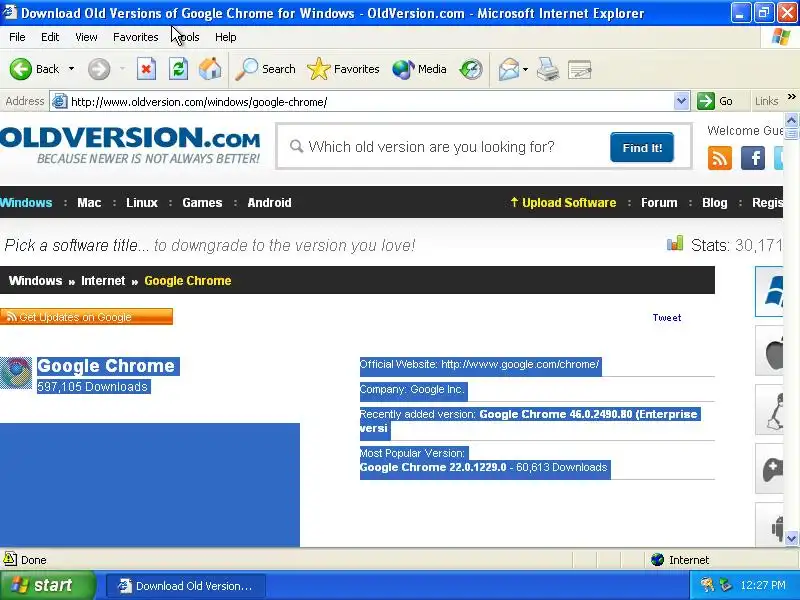Click the Games controller sidebar icon
The image size is (800, 600).
(770, 469)
